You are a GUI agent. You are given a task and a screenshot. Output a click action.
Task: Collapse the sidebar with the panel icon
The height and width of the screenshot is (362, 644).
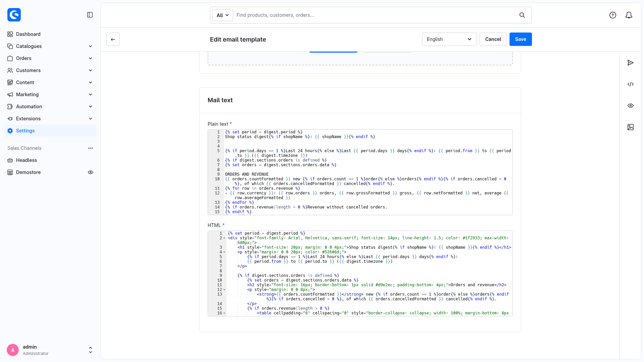tap(90, 15)
